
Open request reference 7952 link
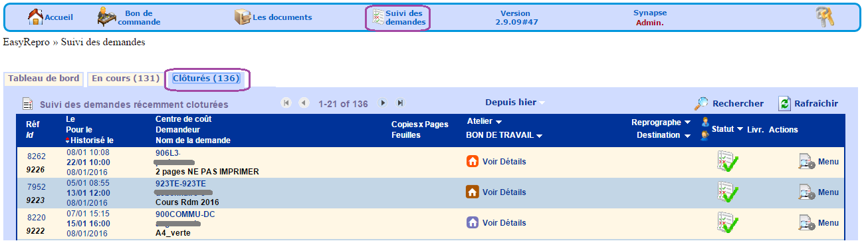[x=37, y=187]
